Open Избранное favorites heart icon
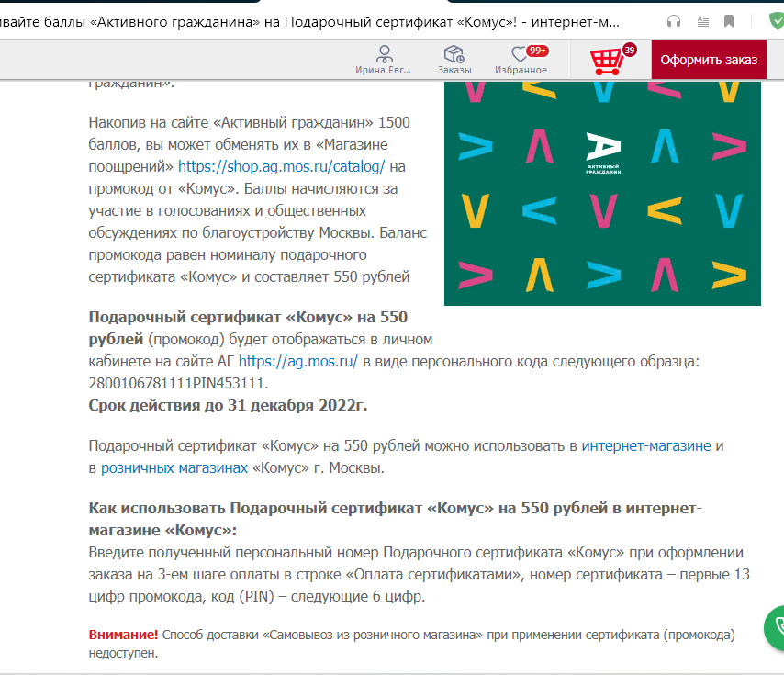Screen dimensions: 784x675 point(521,60)
